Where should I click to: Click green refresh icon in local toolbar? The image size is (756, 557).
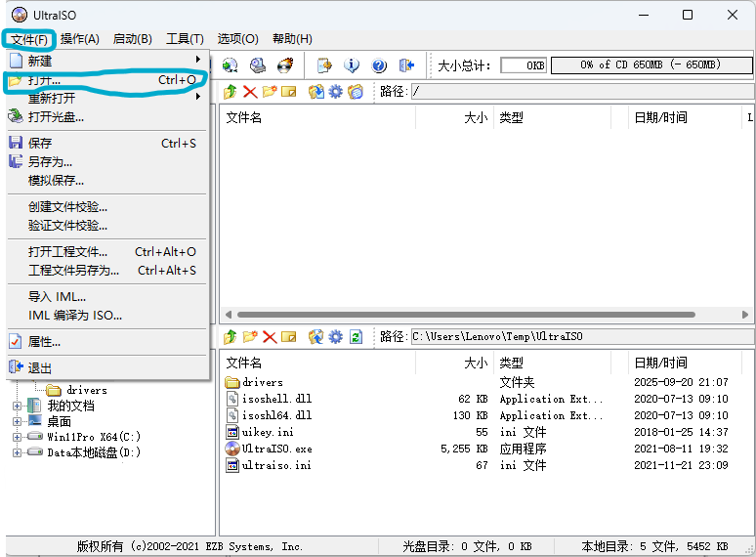pos(356,336)
